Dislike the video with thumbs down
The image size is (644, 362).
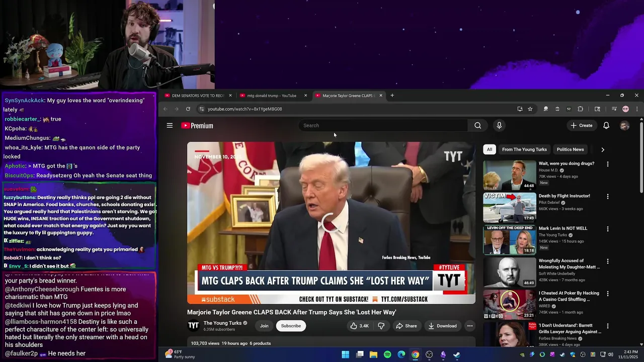coord(381,326)
